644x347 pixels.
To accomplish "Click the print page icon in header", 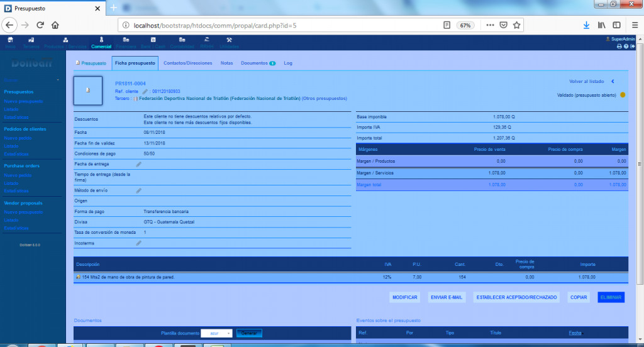I will tap(619, 47).
